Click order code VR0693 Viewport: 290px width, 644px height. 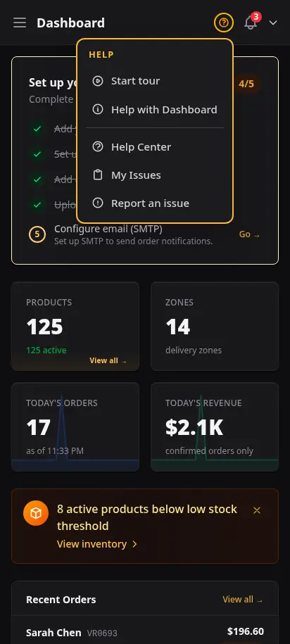point(102,633)
